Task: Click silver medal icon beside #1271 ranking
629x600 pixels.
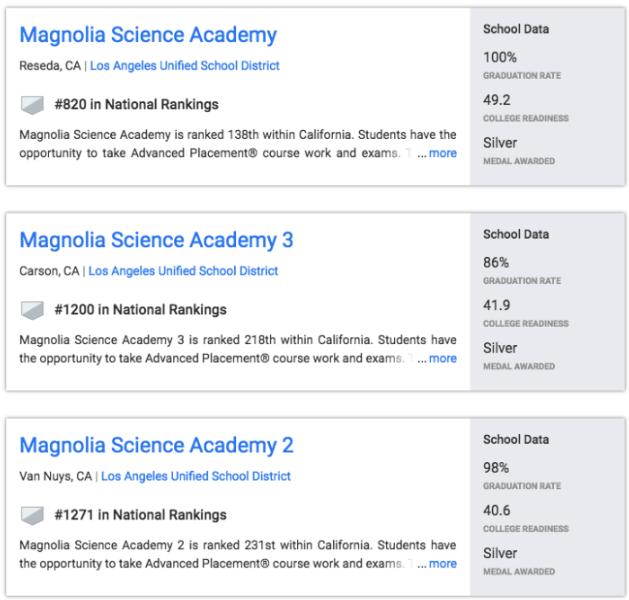Action: point(33,515)
